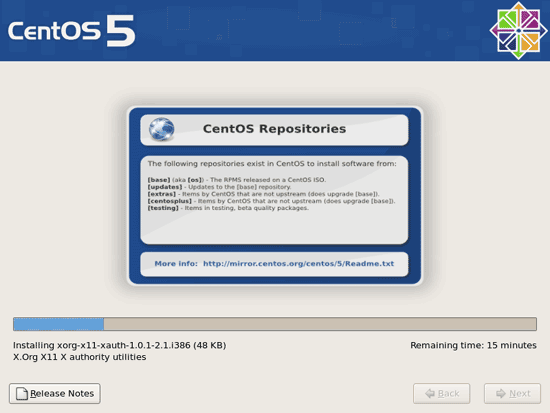Click the document icon on Release Notes
The image size is (550, 413).
point(22,394)
